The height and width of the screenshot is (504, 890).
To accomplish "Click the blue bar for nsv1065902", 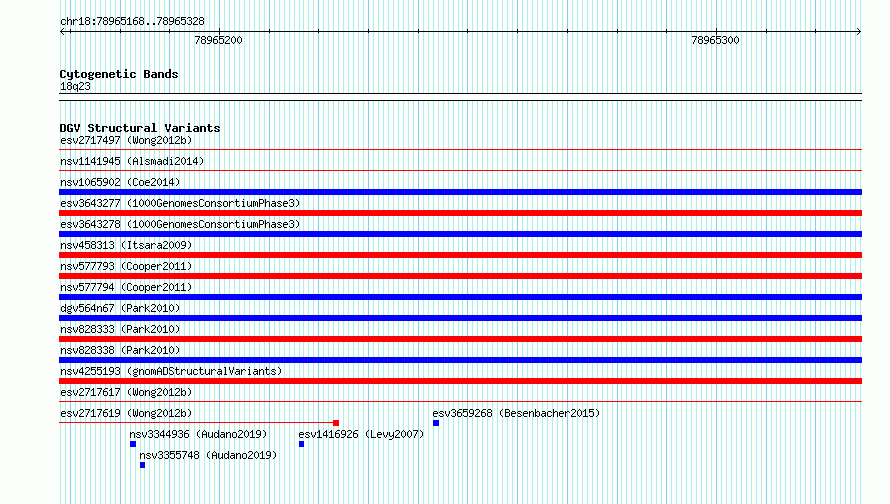I will (460, 192).
